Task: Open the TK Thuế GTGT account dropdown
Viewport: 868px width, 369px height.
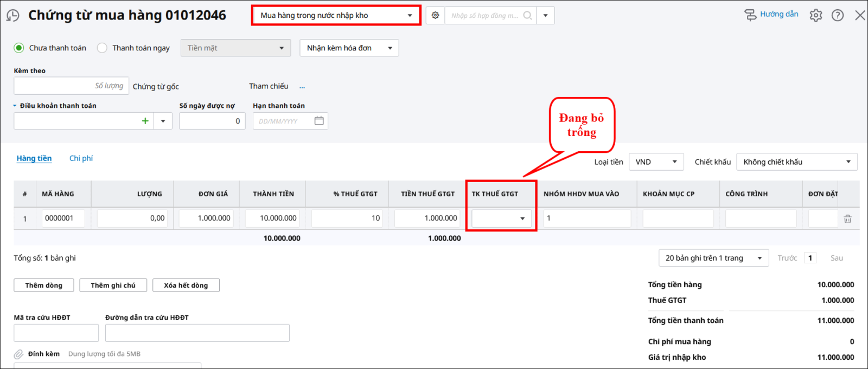Action: coord(522,218)
